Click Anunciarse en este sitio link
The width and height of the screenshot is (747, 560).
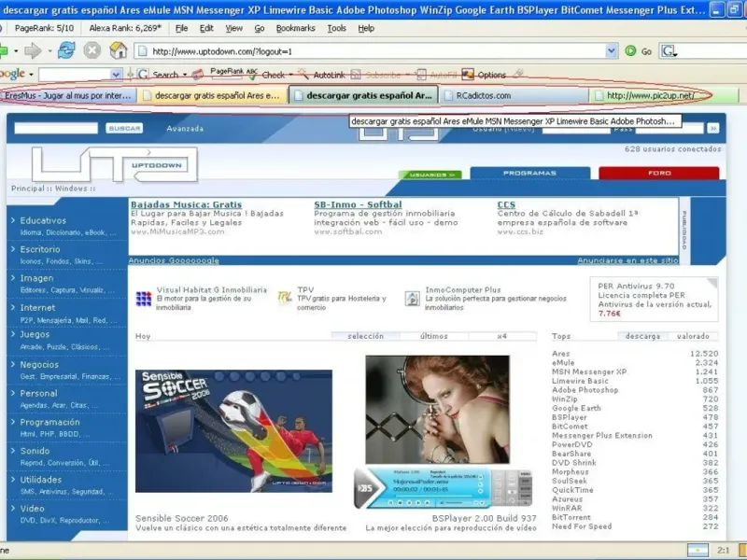pos(627,260)
